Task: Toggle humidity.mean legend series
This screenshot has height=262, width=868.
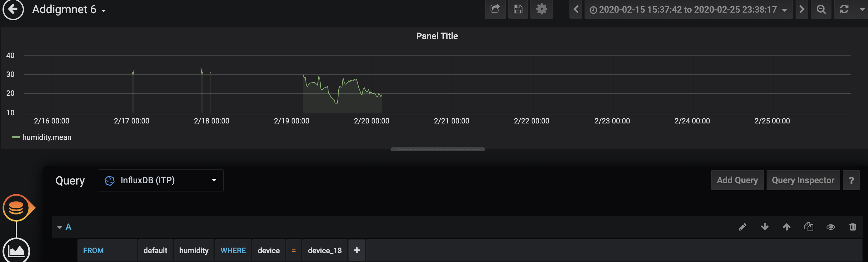Action: tap(47, 137)
